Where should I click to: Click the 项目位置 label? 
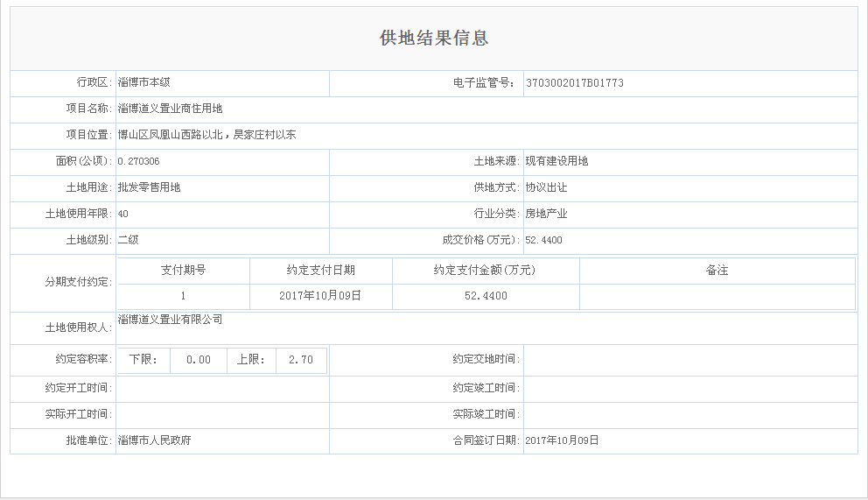pos(89,135)
